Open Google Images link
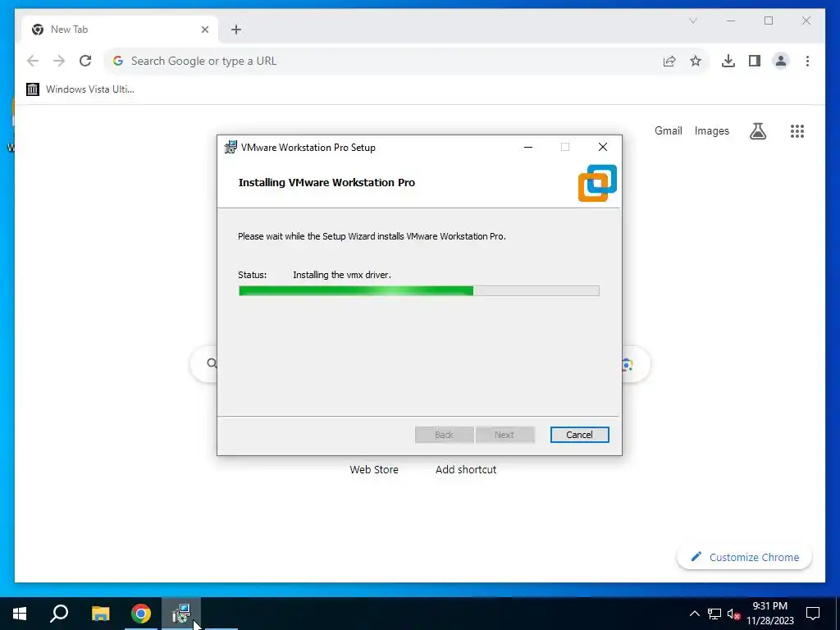 [711, 130]
